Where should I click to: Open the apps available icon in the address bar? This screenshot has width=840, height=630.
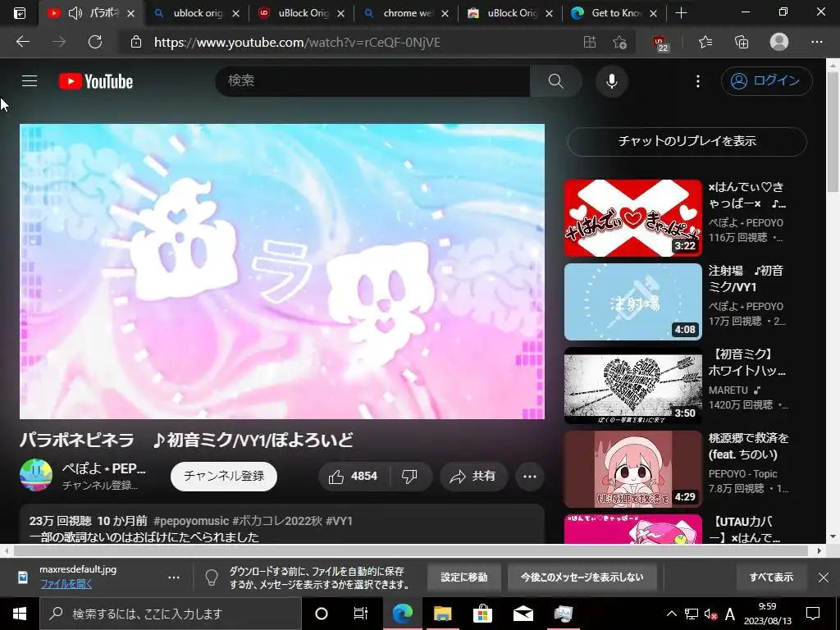click(589, 42)
